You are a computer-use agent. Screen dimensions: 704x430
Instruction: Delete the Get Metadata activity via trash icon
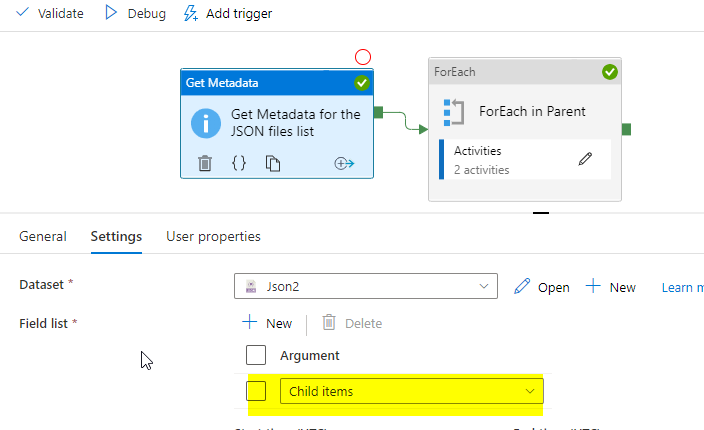(205, 163)
